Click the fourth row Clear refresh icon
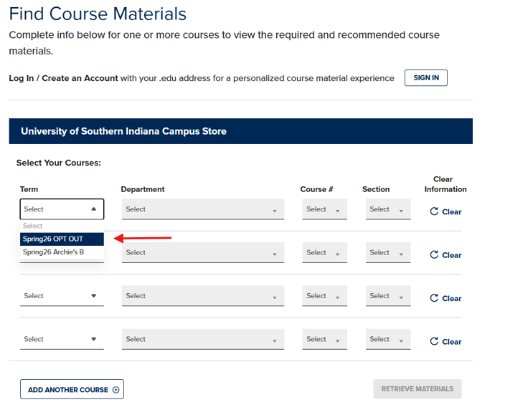505x420 pixels. click(x=433, y=342)
